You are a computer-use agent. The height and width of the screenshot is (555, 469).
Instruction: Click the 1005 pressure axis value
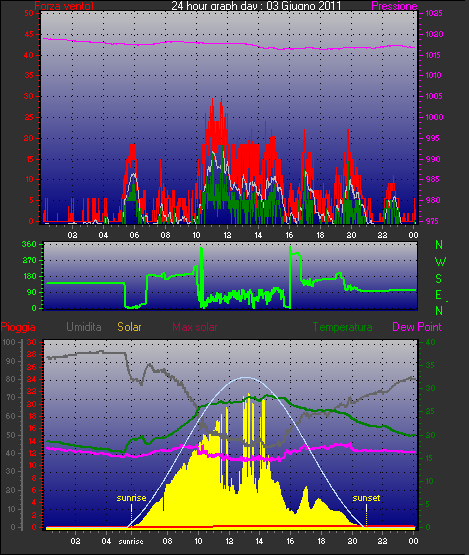[434, 96]
